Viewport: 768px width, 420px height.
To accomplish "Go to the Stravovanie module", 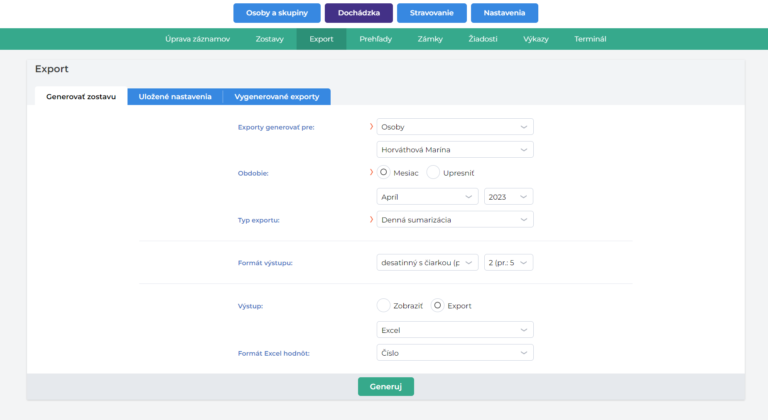I will [430, 13].
